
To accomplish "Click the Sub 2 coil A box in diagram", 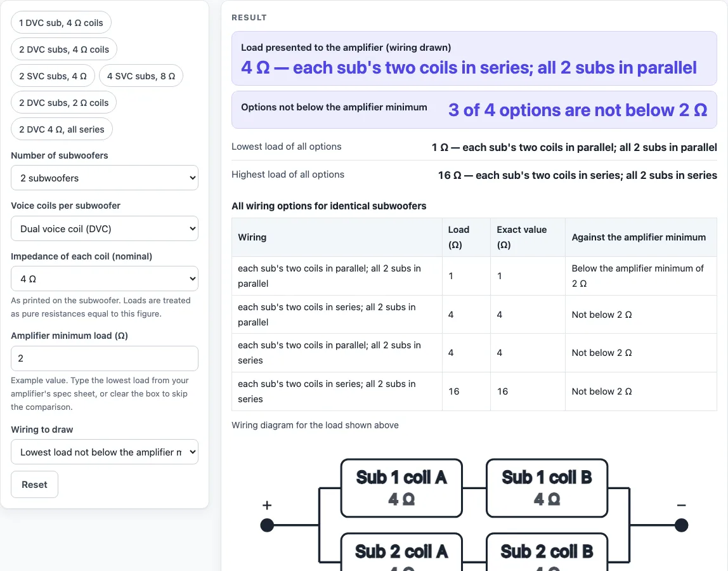I will tap(401, 553).
